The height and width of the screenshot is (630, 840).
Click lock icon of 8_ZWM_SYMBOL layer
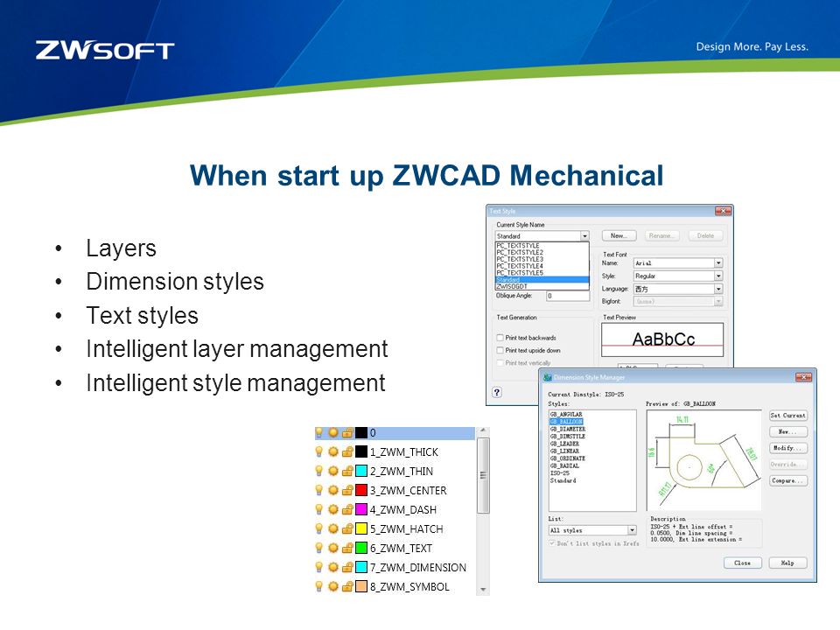coord(347,586)
